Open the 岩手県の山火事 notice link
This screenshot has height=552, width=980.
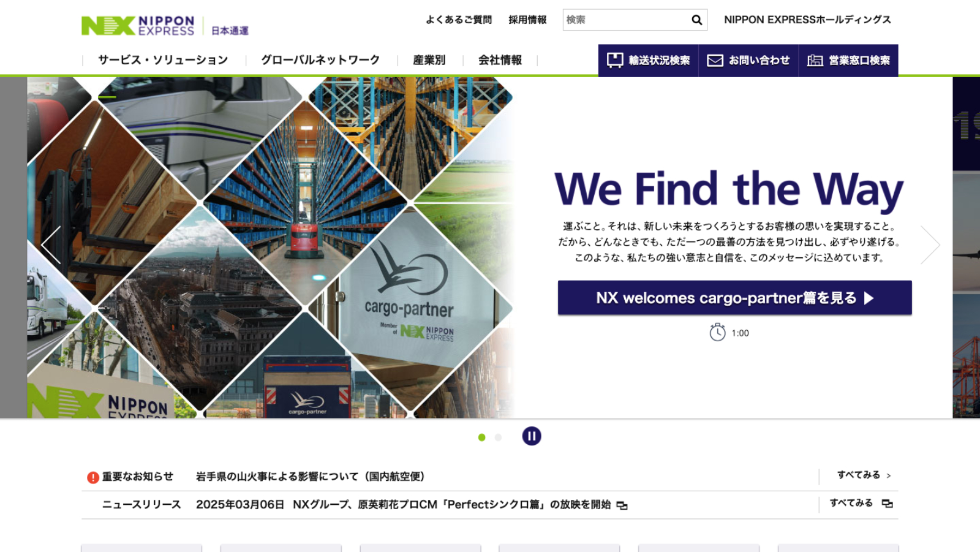pos(311,477)
